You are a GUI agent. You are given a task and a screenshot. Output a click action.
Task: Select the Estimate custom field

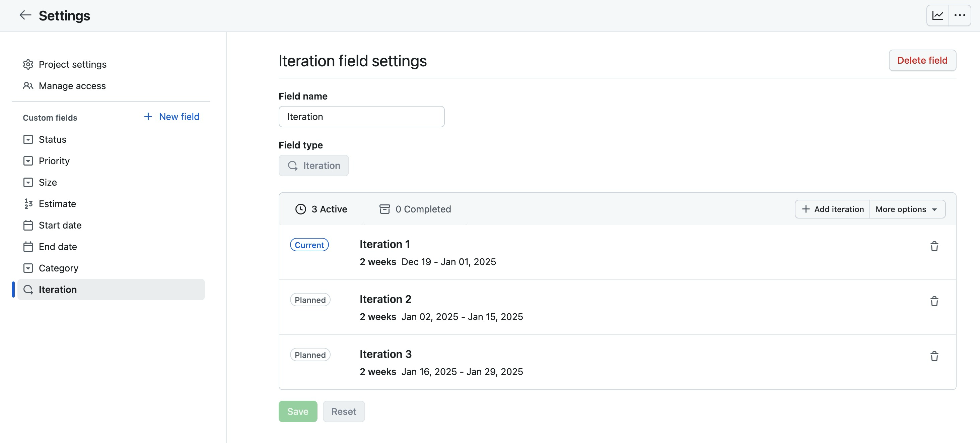pyautogui.click(x=57, y=204)
